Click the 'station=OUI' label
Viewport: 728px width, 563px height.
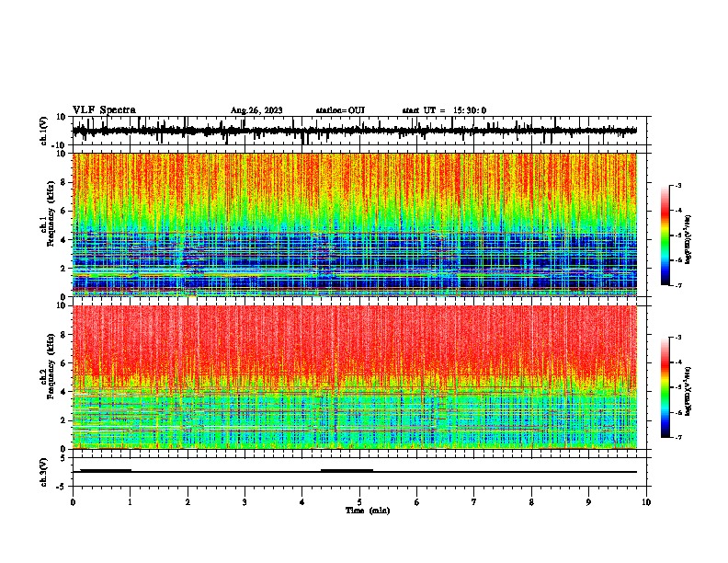[340, 110]
